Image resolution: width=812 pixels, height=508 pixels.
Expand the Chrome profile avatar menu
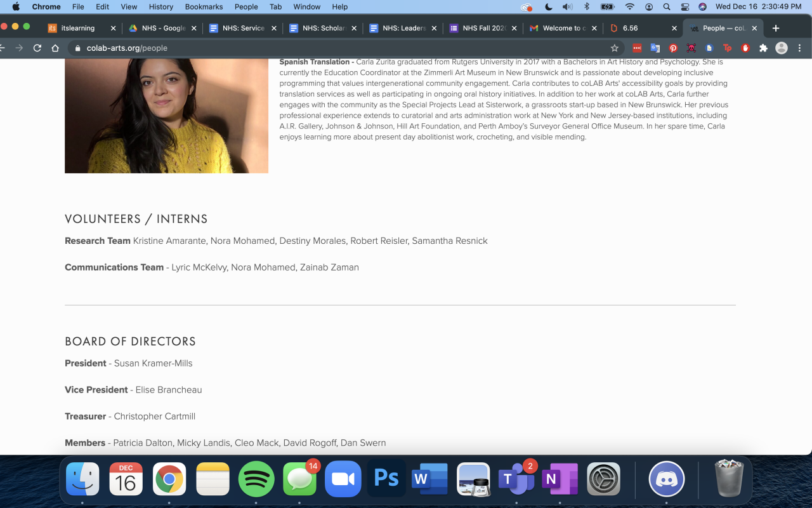pyautogui.click(x=782, y=48)
